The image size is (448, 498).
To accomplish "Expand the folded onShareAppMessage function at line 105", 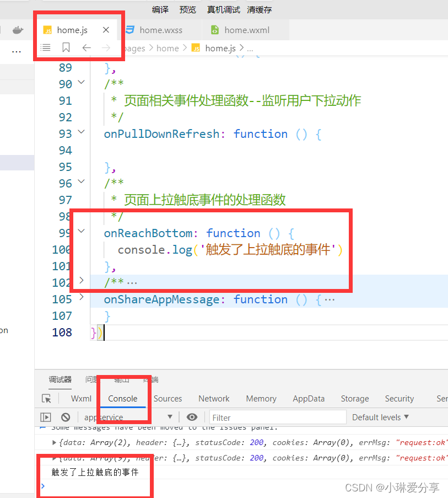I will (81, 297).
